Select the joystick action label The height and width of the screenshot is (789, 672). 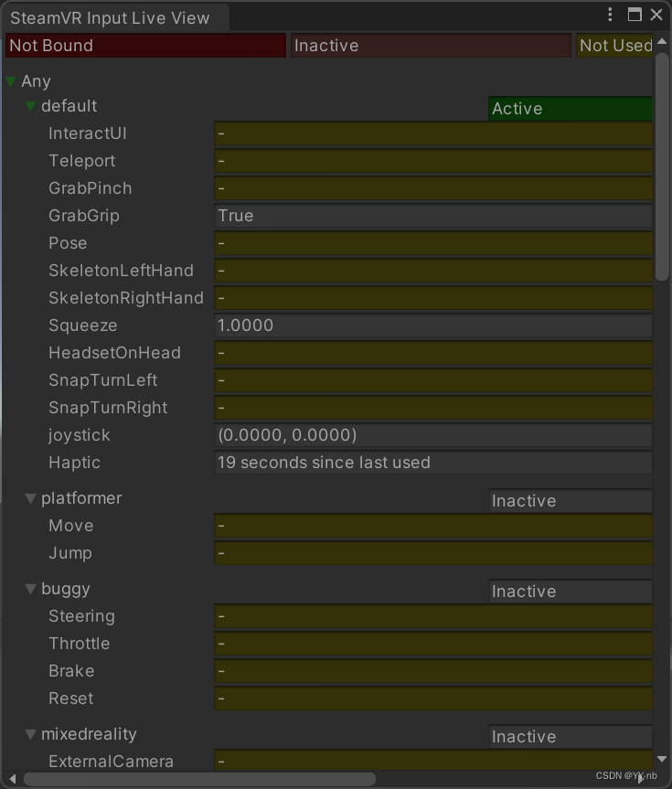(79, 435)
